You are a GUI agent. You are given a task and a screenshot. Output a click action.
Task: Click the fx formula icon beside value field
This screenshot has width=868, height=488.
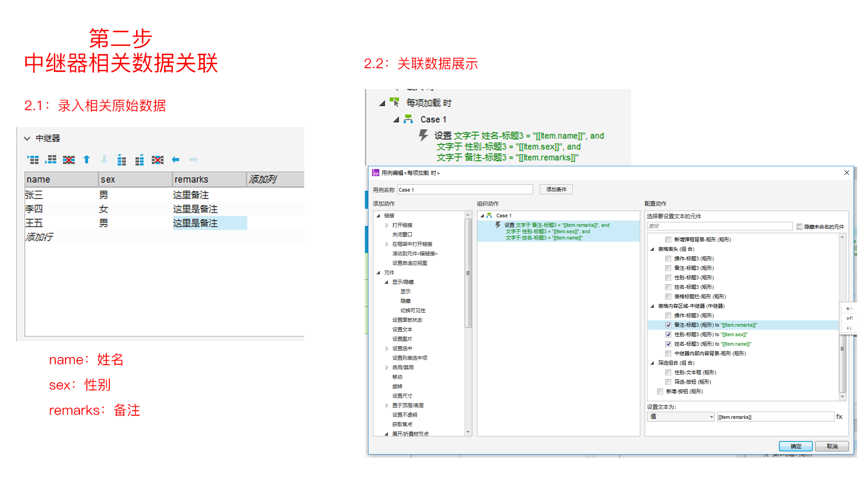[x=840, y=417]
